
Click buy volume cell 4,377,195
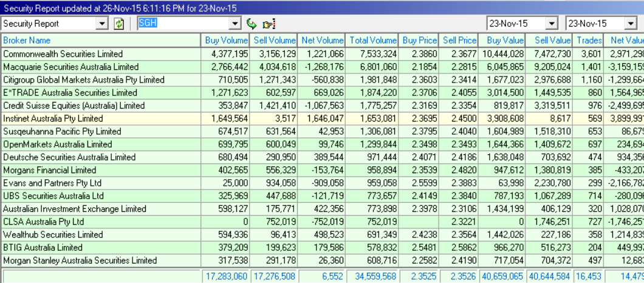(225, 54)
